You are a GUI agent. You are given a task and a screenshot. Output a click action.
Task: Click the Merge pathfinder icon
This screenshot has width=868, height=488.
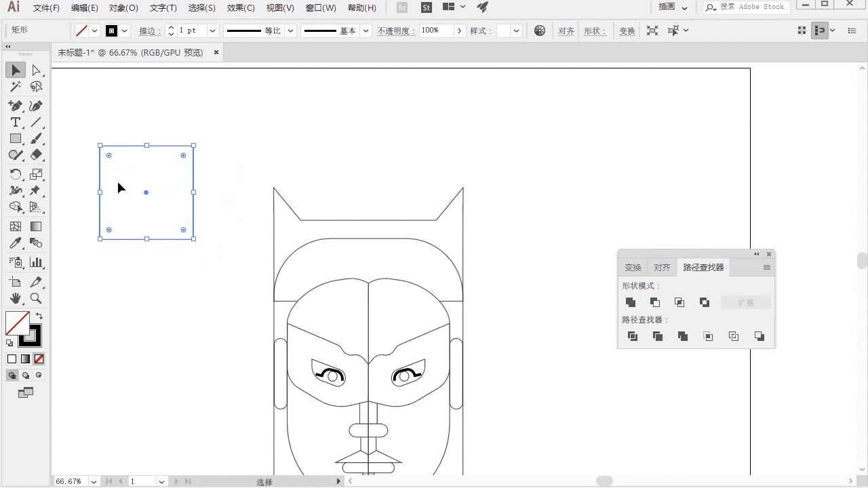[x=683, y=336]
